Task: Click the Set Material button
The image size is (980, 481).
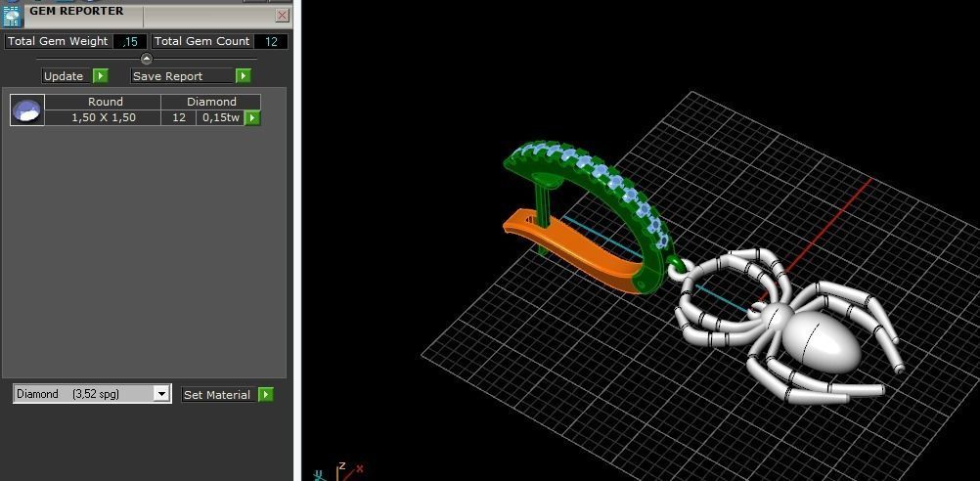Action: click(x=219, y=395)
